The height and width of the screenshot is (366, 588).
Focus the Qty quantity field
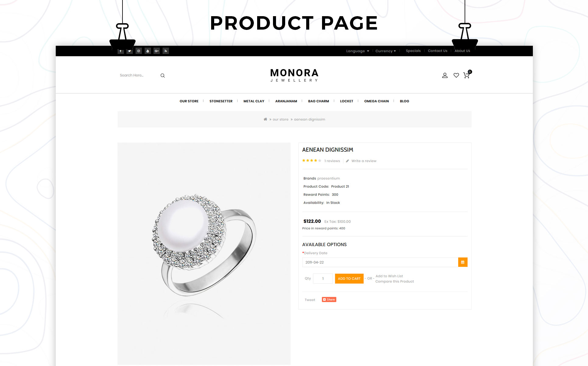point(323,278)
